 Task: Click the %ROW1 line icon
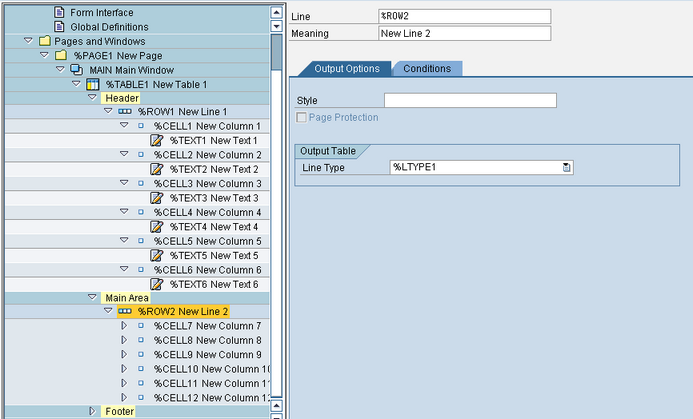125,111
